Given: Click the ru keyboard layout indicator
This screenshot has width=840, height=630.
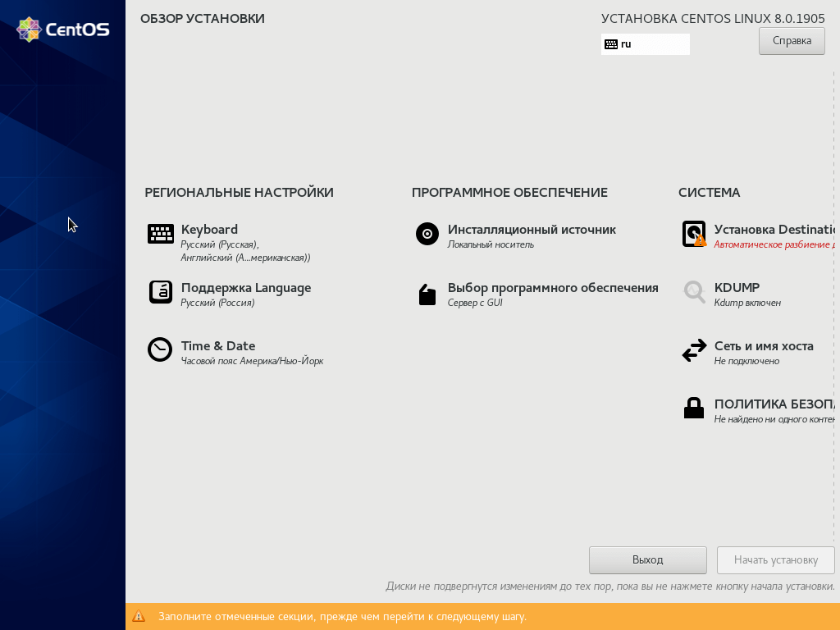Looking at the screenshot, I should click(645, 44).
